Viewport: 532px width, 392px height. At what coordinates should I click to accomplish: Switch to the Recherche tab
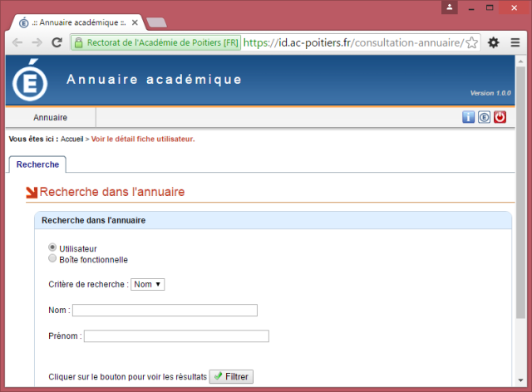[37, 164]
